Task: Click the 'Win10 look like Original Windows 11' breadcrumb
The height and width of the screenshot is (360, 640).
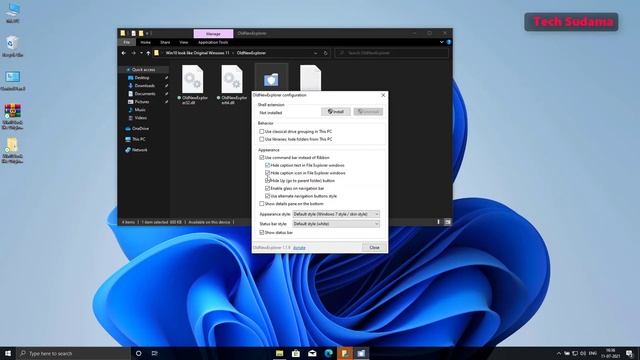Action: coord(198,53)
